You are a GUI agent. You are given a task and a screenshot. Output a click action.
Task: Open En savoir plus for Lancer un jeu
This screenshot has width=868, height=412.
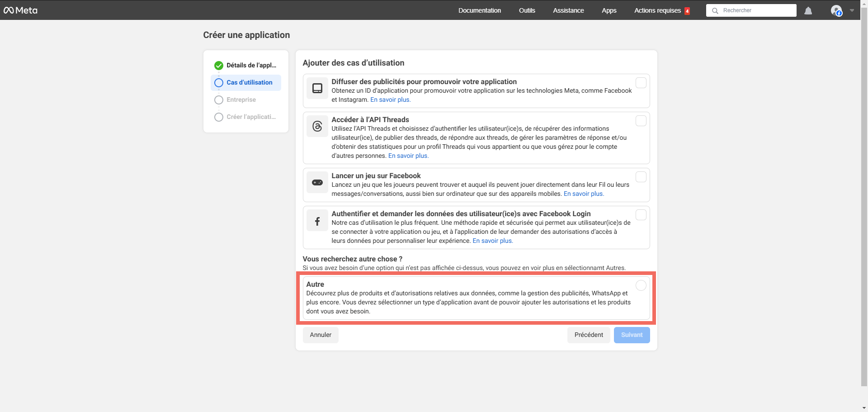point(584,194)
